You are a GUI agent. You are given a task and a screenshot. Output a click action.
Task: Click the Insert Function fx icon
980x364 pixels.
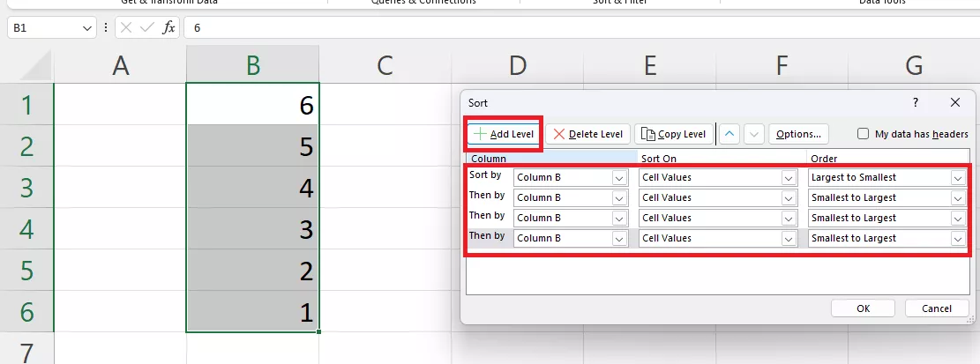(168, 27)
